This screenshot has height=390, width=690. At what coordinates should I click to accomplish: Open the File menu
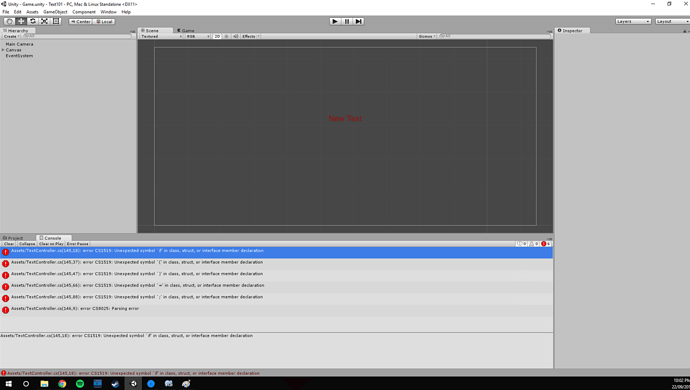pyautogui.click(x=6, y=12)
